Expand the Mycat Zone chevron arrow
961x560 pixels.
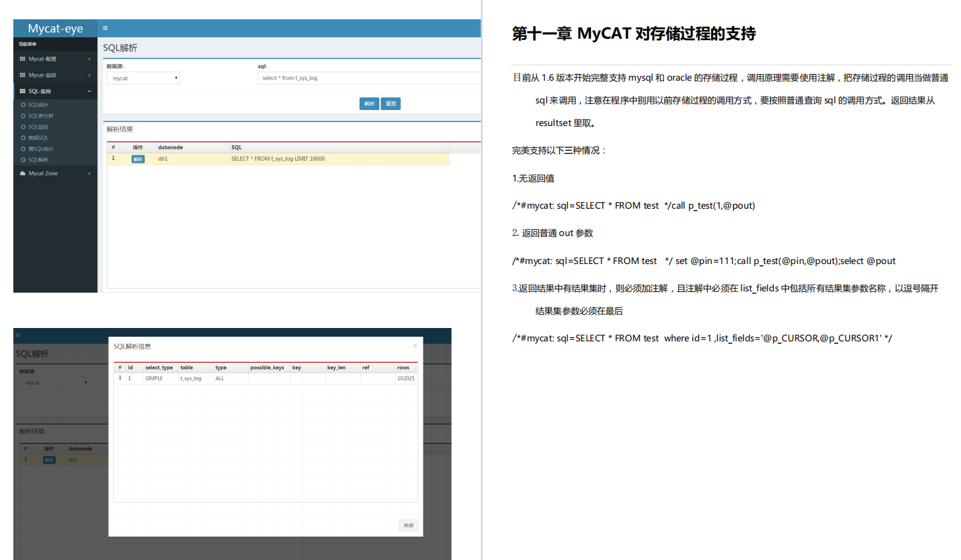(x=89, y=173)
